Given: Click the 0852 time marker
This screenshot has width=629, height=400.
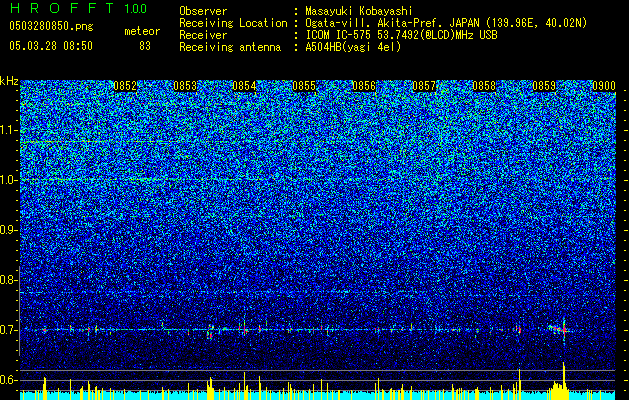Looking at the screenshot, I should coord(125,86).
